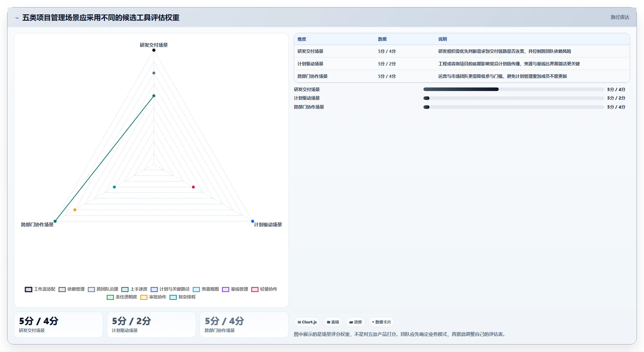This screenshot has width=644, height=352.
Task: Hide the 跨团队治理 legend series
Action: click(x=103, y=289)
